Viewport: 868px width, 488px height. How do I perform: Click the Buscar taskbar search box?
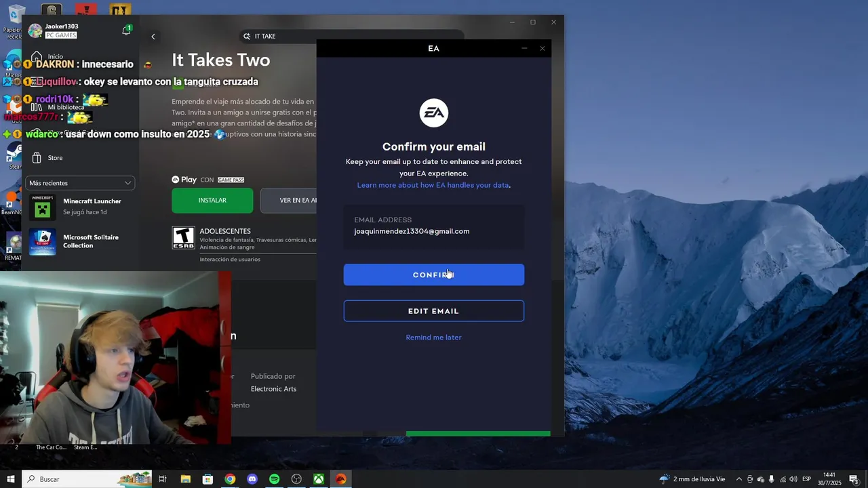(87, 479)
